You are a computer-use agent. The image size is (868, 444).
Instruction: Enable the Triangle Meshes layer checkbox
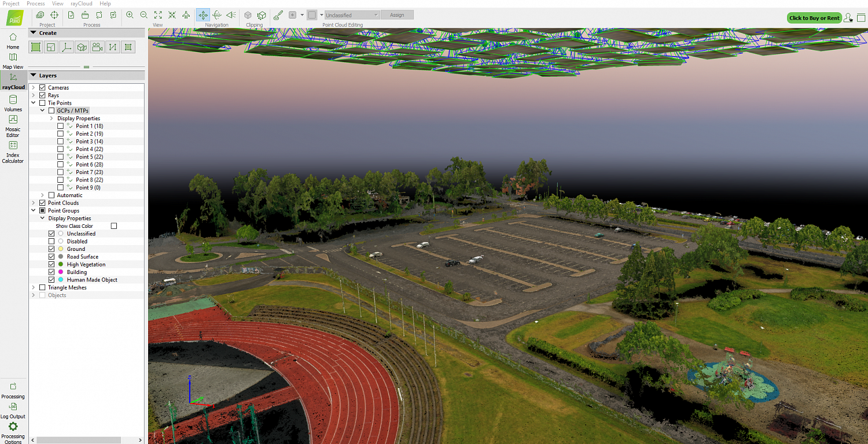click(x=42, y=287)
